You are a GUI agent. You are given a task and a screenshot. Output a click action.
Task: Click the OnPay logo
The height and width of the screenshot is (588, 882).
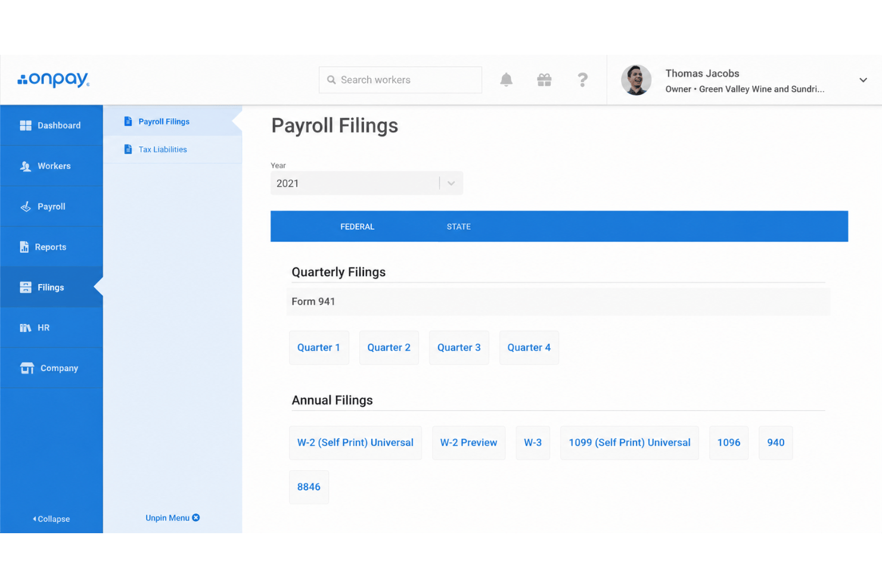54,79
